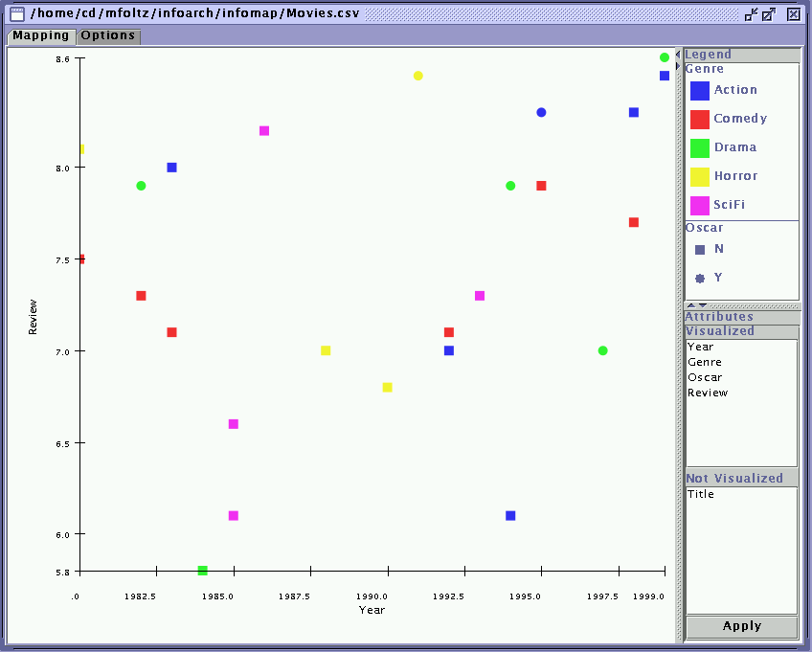Image resolution: width=812 pixels, height=652 pixels.
Task: Click the up arrow on legend divider
Action: [691, 305]
